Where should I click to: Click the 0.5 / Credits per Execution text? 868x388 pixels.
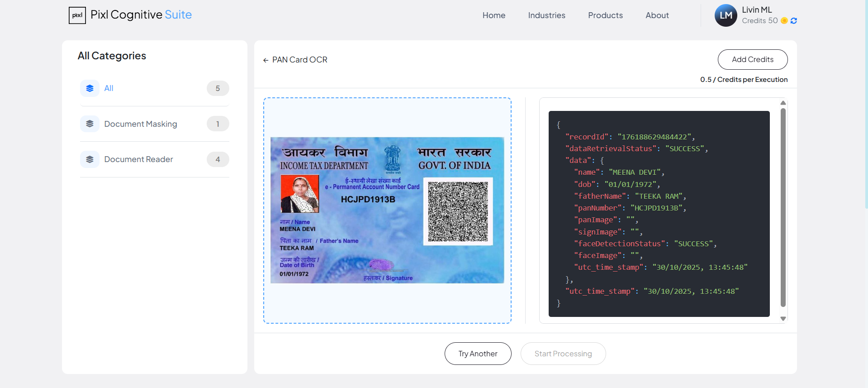744,80
